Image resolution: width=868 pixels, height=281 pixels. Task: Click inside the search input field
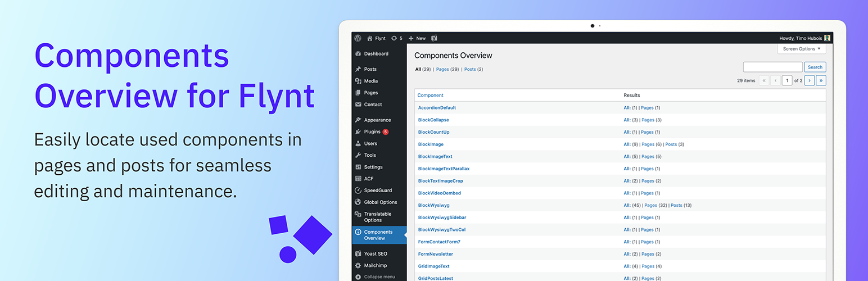(773, 67)
